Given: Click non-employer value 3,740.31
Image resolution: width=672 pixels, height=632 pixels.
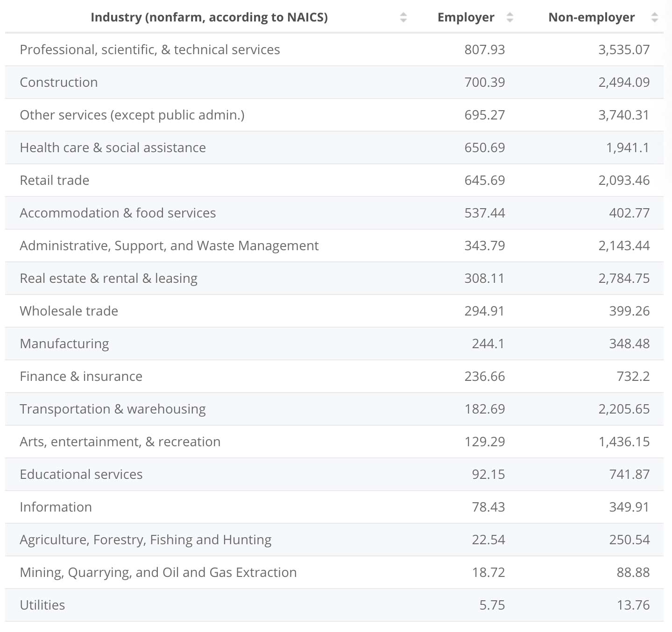Looking at the screenshot, I should [623, 115].
